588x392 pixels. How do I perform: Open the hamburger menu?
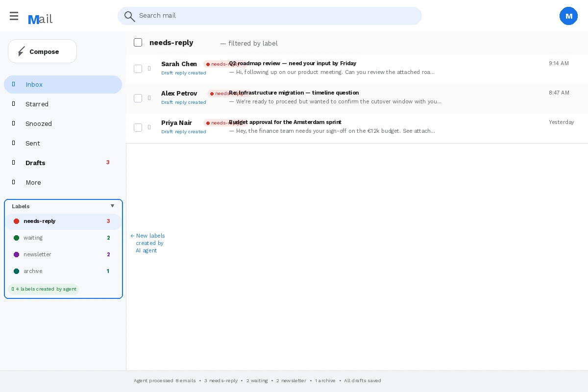[14, 16]
